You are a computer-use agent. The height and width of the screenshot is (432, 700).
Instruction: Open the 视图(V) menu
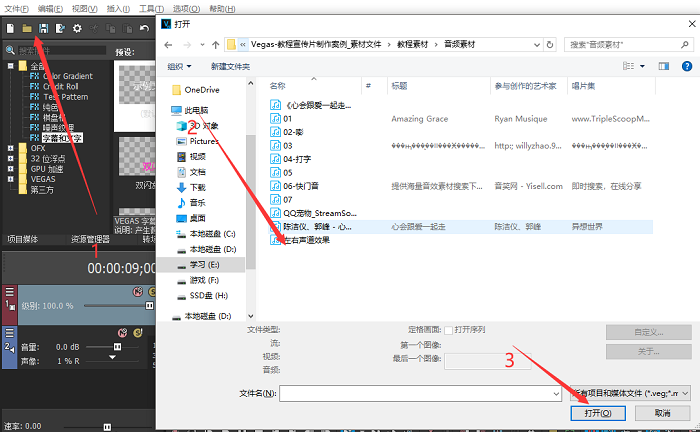(85, 8)
